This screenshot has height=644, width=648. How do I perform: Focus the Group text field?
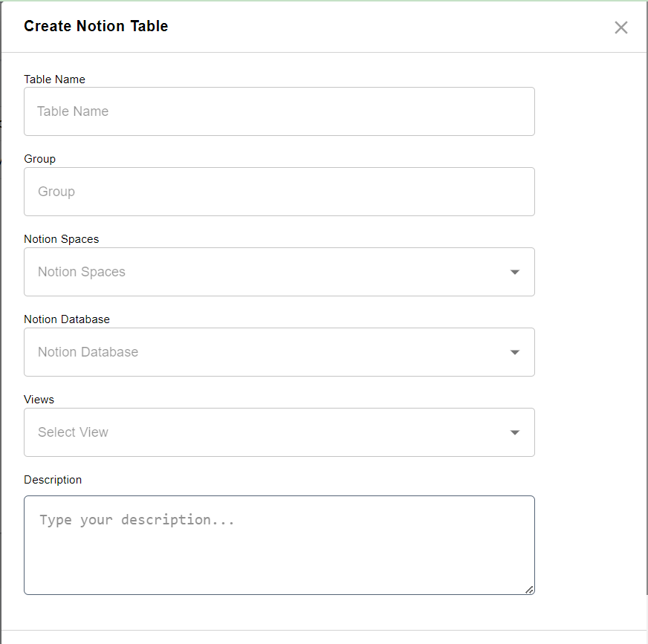279,192
